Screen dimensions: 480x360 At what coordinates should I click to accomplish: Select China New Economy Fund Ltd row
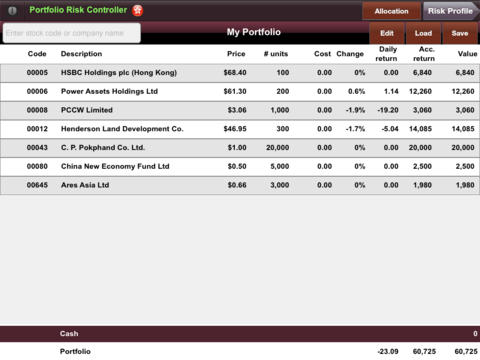[240, 166]
